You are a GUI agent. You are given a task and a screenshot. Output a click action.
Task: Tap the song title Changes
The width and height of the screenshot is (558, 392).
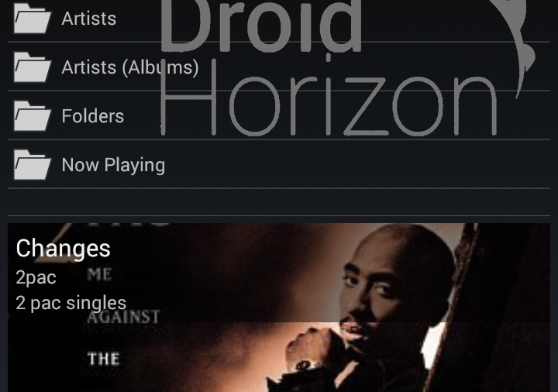[x=63, y=248]
